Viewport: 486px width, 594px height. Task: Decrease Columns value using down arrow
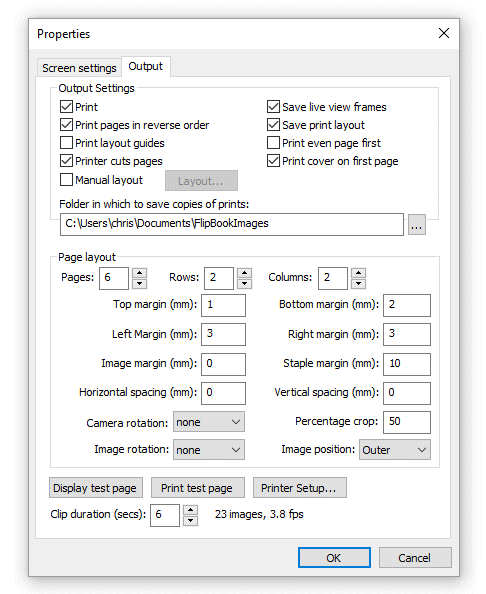click(358, 283)
